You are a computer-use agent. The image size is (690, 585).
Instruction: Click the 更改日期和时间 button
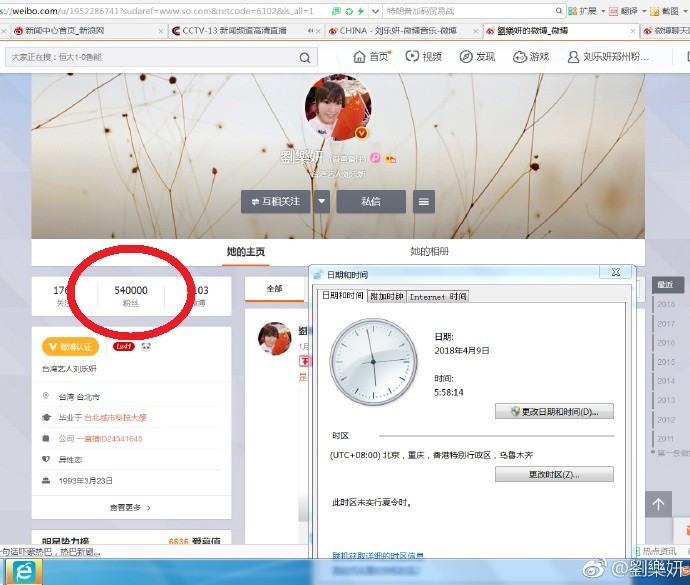[554, 412]
